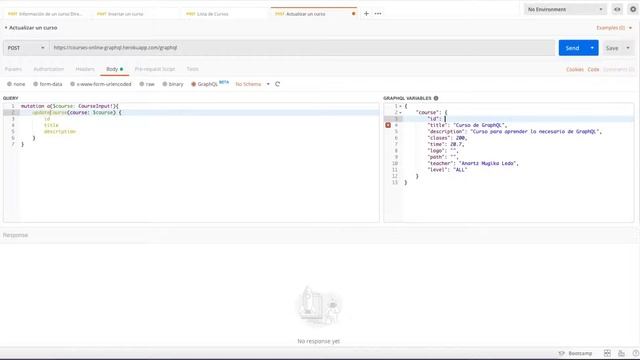Click into the request URL field
Image resolution: width=640 pixels, height=360 pixels.
302,48
